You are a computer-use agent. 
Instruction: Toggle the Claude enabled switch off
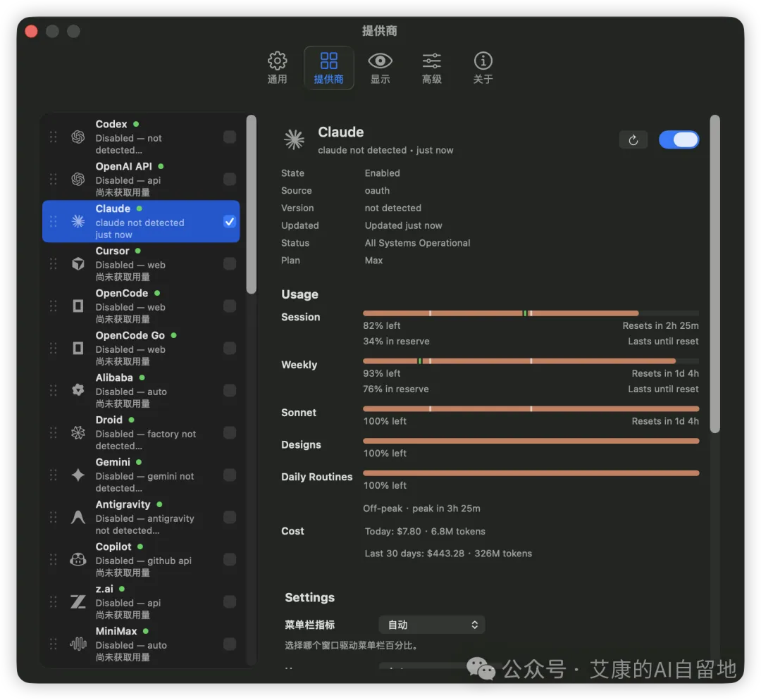coord(679,139)
